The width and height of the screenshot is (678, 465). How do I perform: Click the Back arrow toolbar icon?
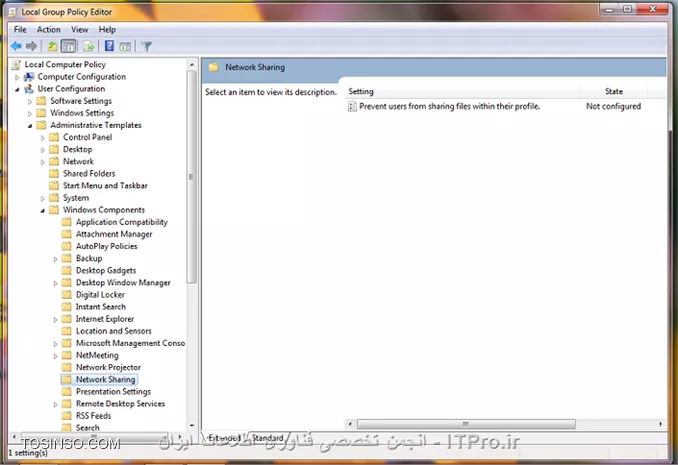16,46
